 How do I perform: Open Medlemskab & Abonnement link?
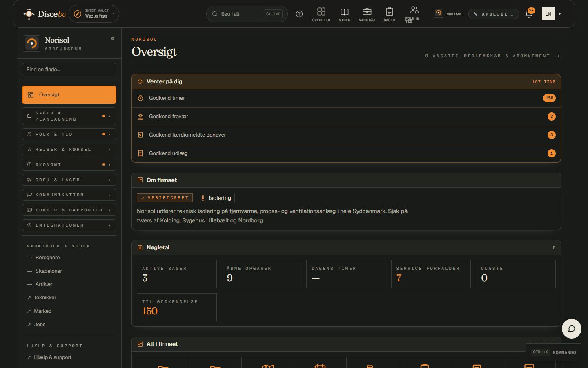[512, 56]
